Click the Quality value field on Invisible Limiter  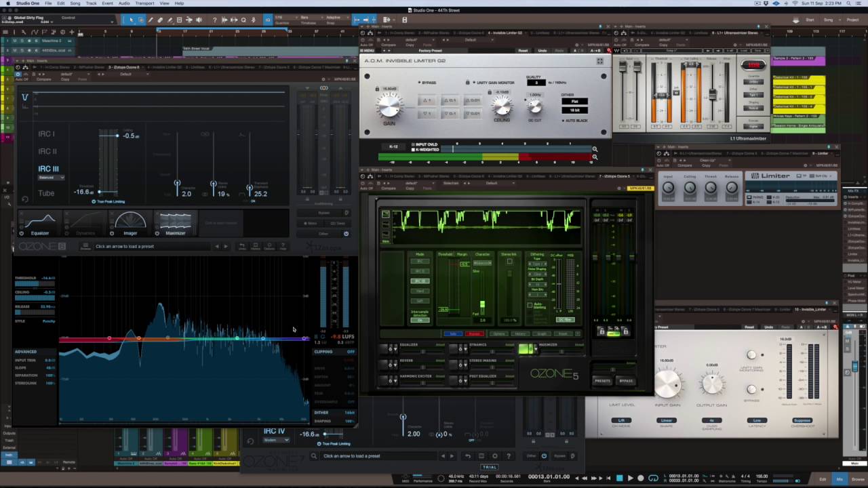point(536,83)
